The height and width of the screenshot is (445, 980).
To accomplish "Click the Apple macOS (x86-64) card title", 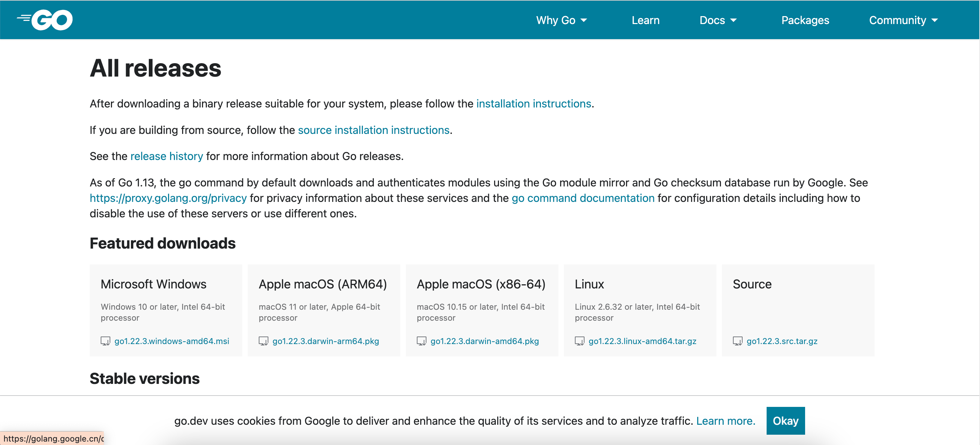I will click(481, 284).
